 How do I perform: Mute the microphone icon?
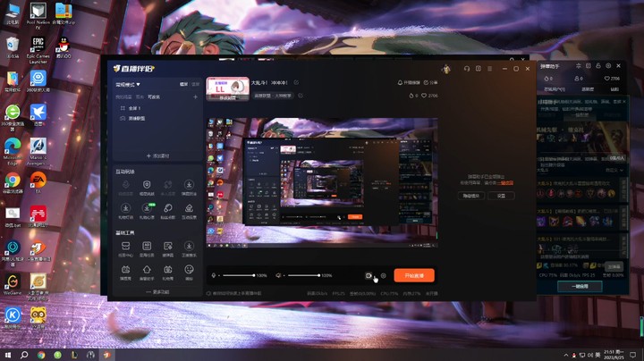click(214, 275)
